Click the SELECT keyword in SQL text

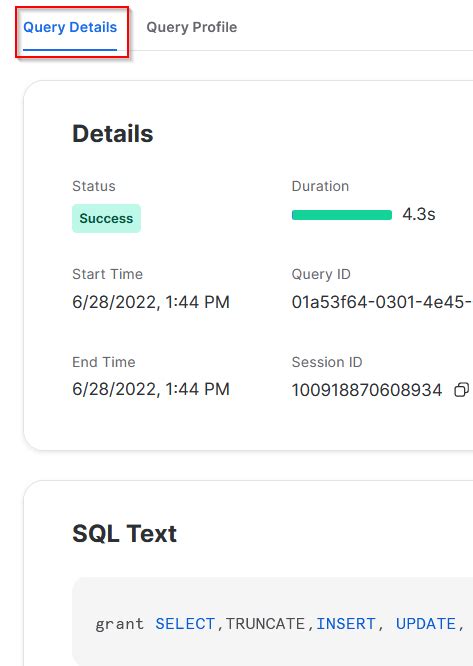(x=185, y=624)
